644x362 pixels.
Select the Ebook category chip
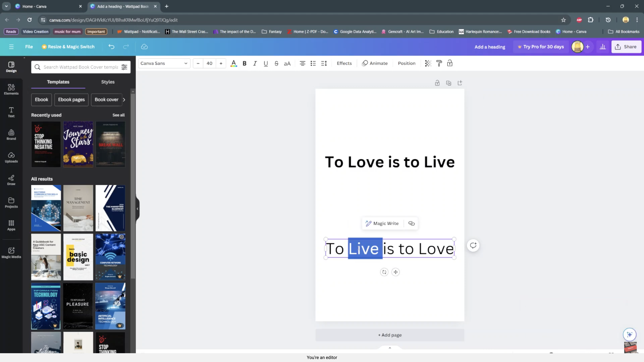(42, 100)
